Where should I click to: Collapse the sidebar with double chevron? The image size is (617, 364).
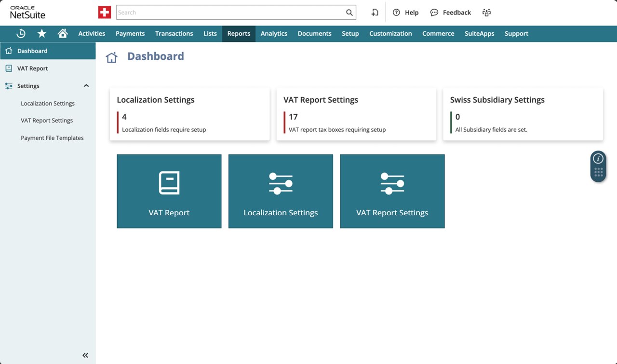pyautogui.click(x=85, y=355)
